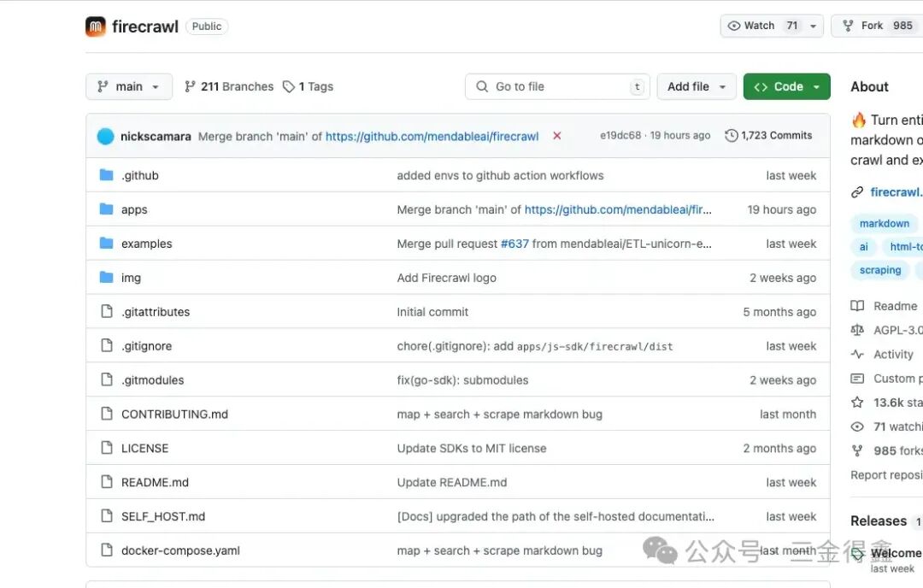Open commit hash e19dc68

click(x=620, y=135)
